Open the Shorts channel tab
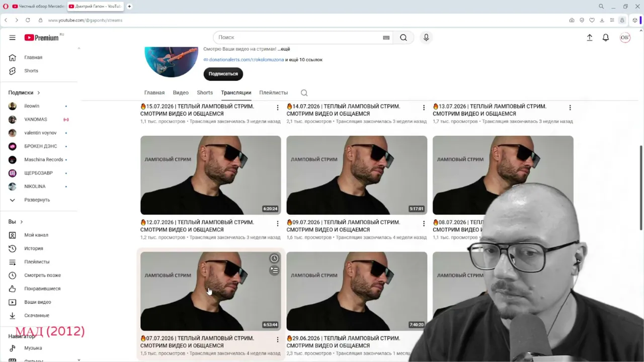644x362 pixels. coord(205,93)
